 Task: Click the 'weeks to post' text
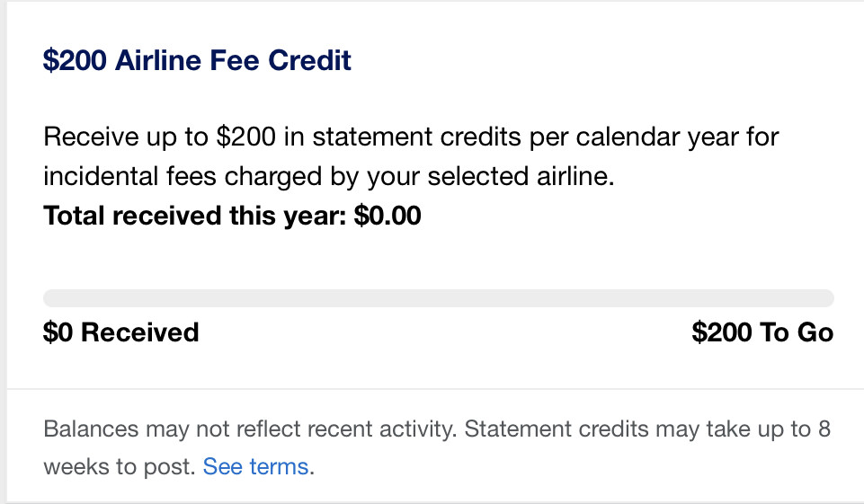pos(118,466)
